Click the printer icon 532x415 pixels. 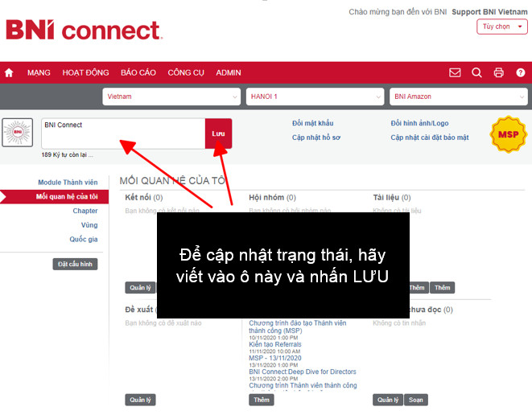(498, 72)
